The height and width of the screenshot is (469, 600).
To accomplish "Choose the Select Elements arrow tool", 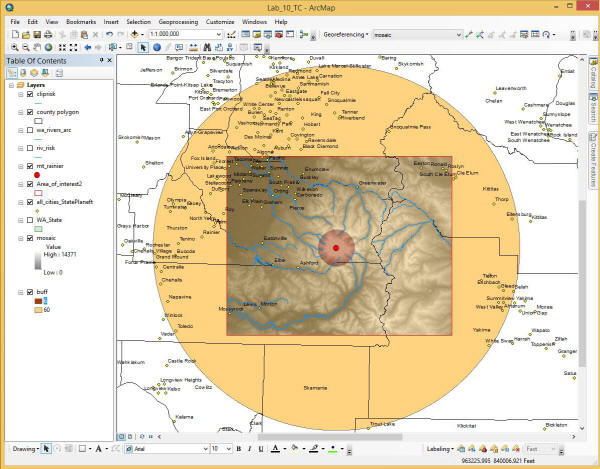I will [143, 47].
